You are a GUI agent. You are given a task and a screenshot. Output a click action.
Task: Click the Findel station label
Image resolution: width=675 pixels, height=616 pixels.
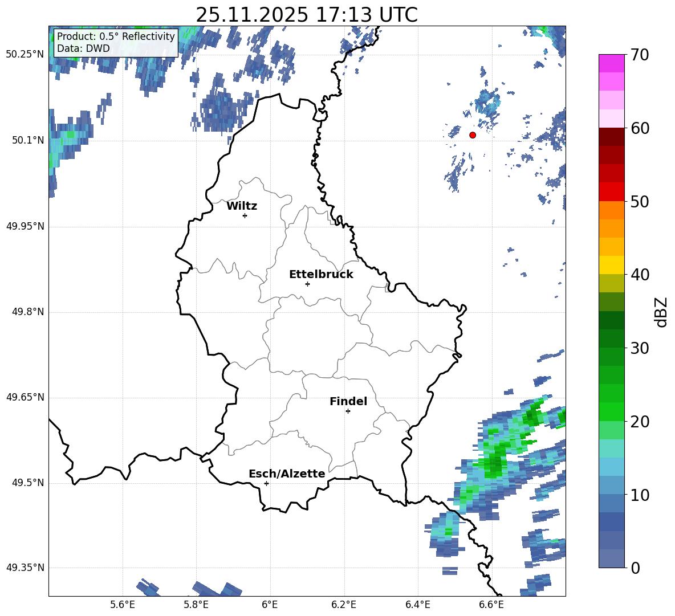348,401
